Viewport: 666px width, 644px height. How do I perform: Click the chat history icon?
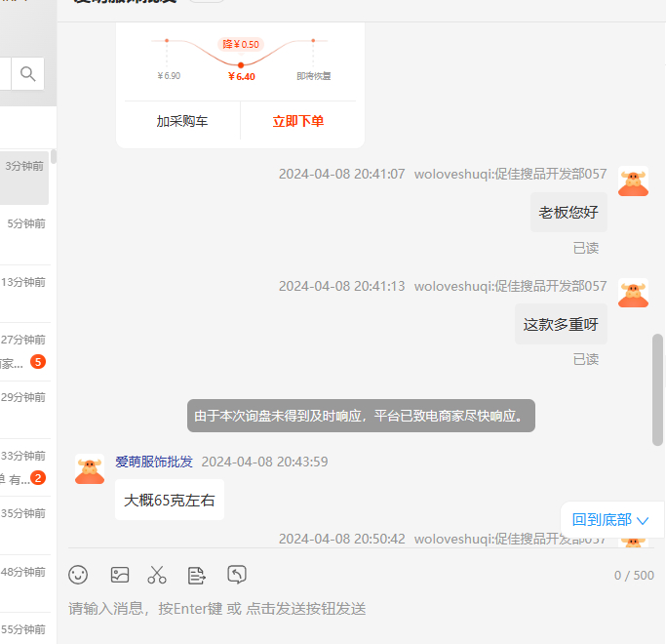coord(237,575)
